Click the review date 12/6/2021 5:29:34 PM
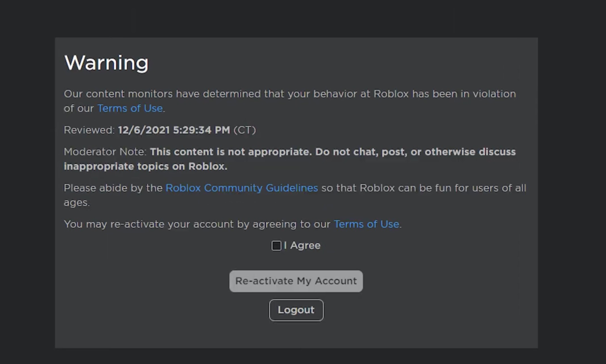This screenshot has height=364, width=606. [x=174, y=130]
